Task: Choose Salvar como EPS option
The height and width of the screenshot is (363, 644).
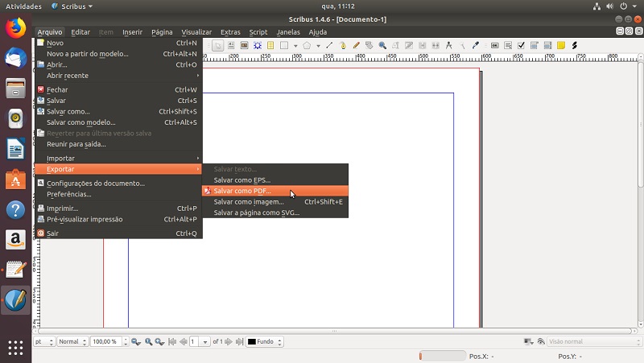Action: (275, 179)
